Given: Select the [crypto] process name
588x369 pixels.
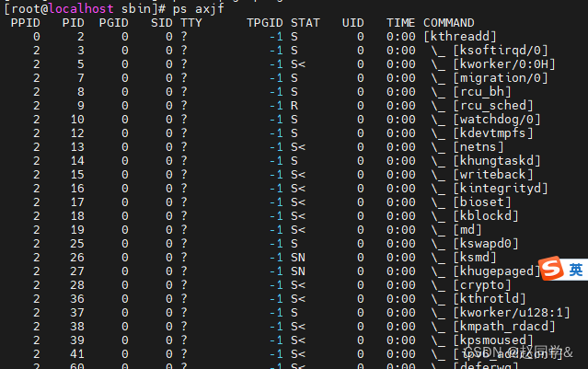Looking at the screenshot, I should point(482,285).
